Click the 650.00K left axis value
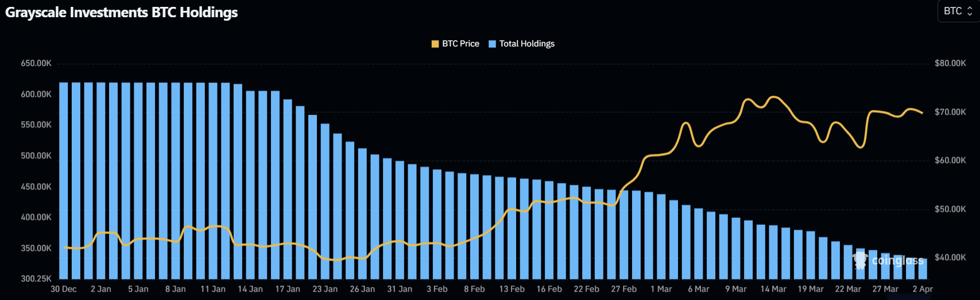980x300 pixels. [36, 63]
